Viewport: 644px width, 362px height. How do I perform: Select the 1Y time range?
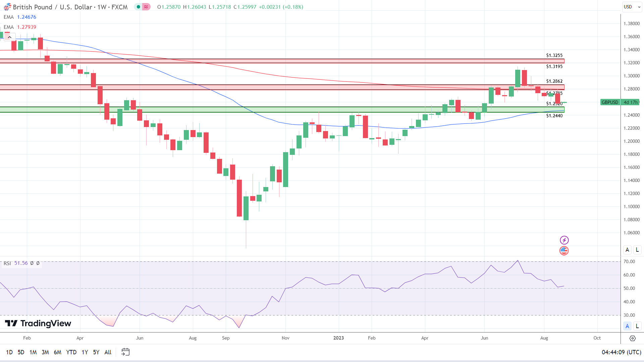85,352
